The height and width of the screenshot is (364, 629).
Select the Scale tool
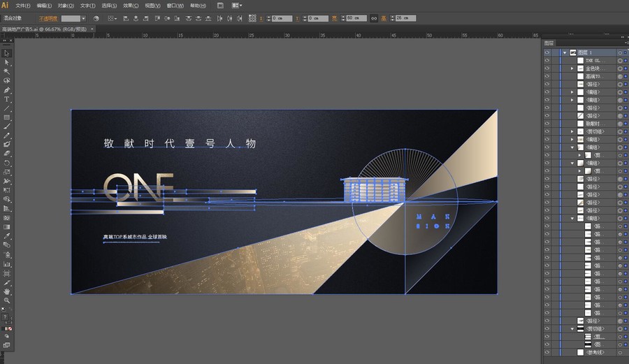click(x=7, y=172)
